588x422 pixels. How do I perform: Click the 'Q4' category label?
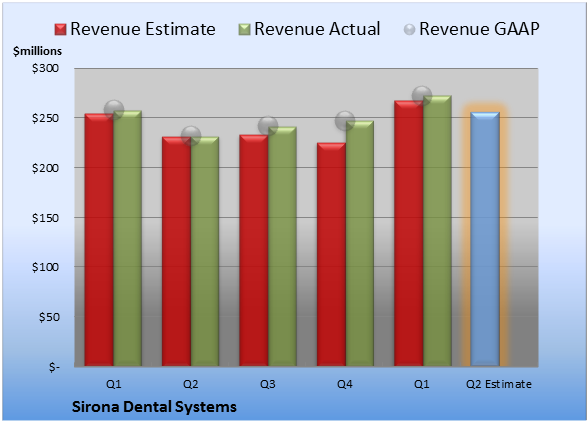(x=345, y=384)
